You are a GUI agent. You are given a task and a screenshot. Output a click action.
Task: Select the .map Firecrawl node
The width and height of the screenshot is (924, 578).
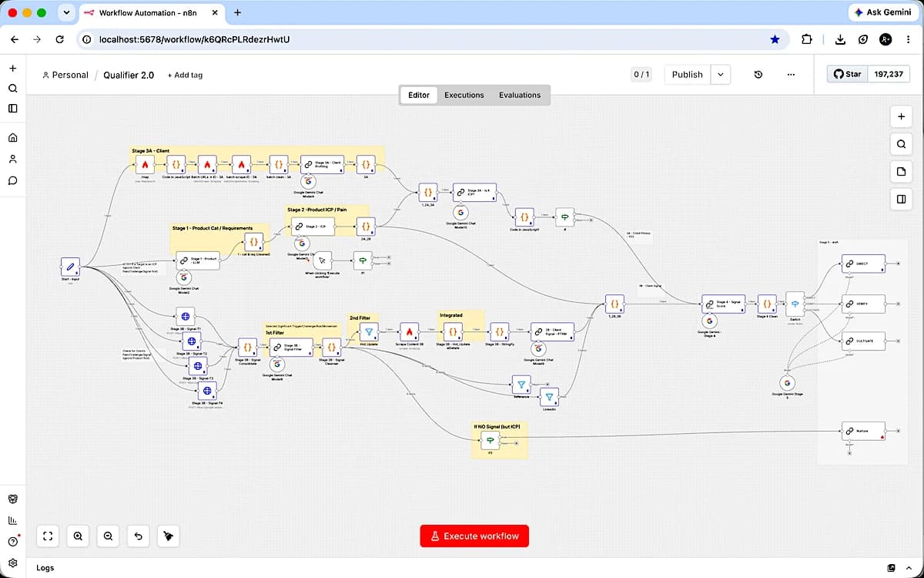coord(145,165)
